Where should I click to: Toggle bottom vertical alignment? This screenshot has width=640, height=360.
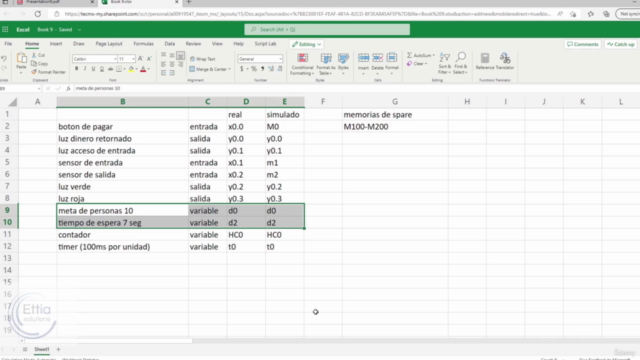[x=180, y=56]
